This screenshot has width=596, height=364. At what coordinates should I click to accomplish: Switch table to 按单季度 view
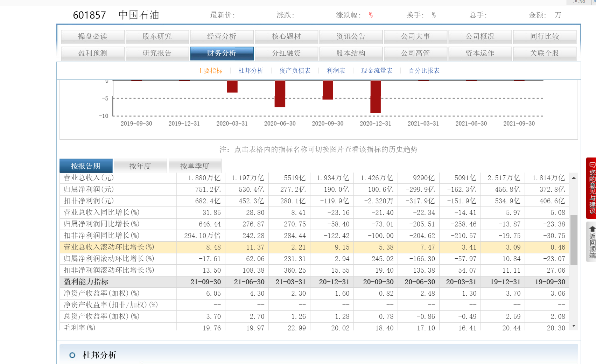coord(195,166)
